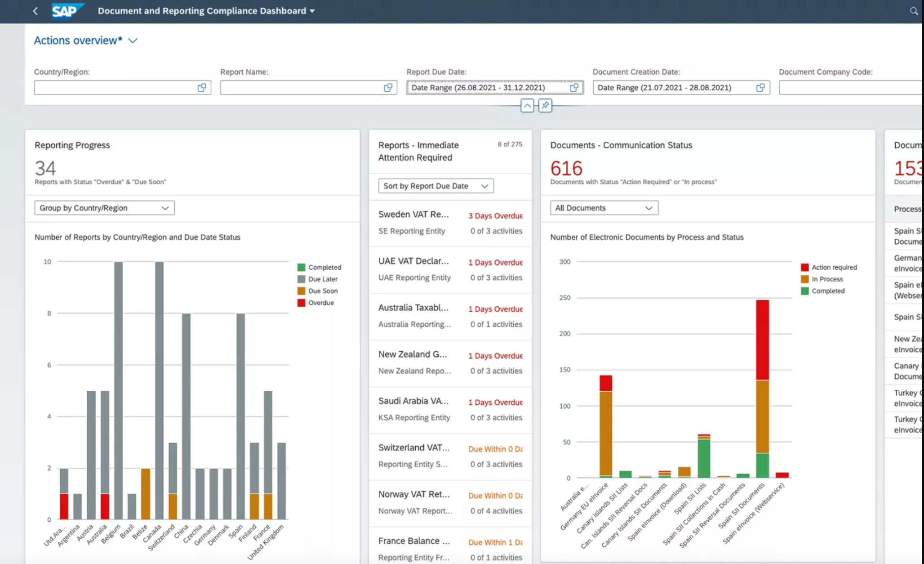
Task: Click the orange Due Soon legend swatch
Action: tap(301, 291)
